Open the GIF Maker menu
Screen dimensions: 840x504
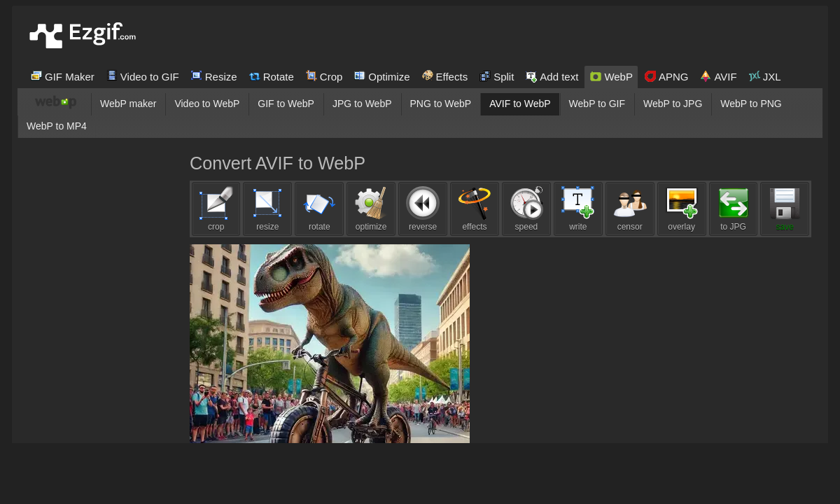[62, 77]
